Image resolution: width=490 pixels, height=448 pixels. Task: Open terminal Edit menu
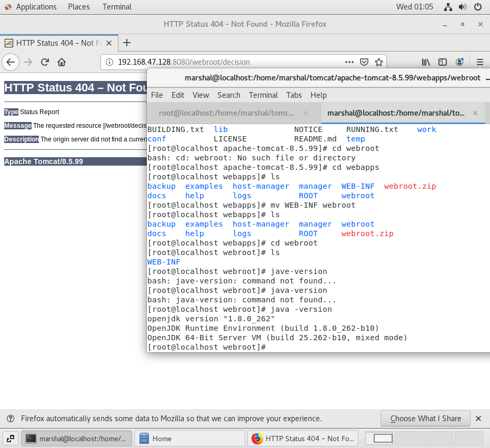178,95
